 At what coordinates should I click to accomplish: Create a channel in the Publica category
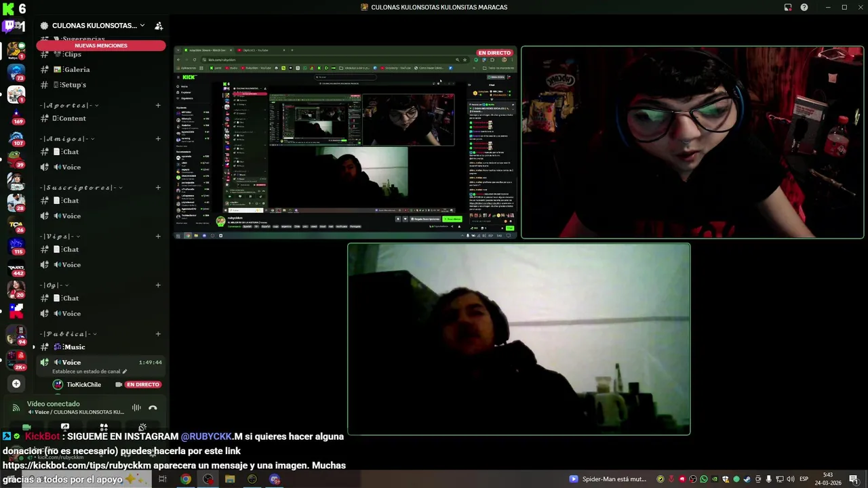click(158, 334)
